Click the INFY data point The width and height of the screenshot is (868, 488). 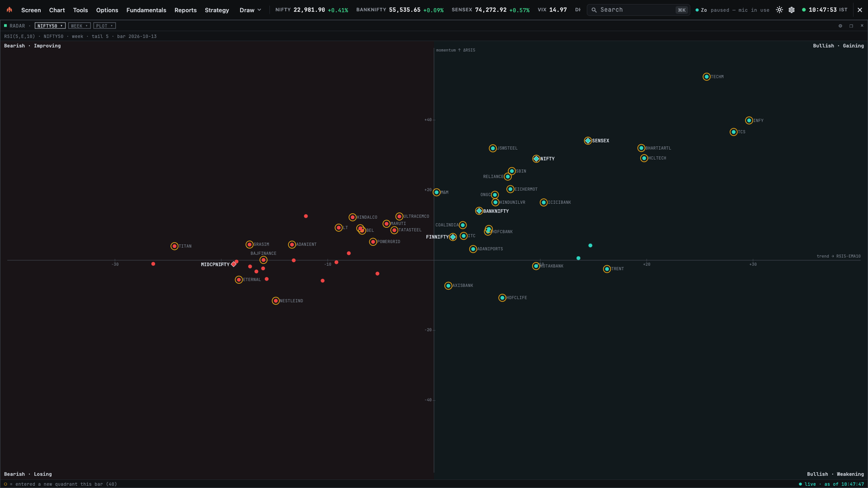coord(749,120)
